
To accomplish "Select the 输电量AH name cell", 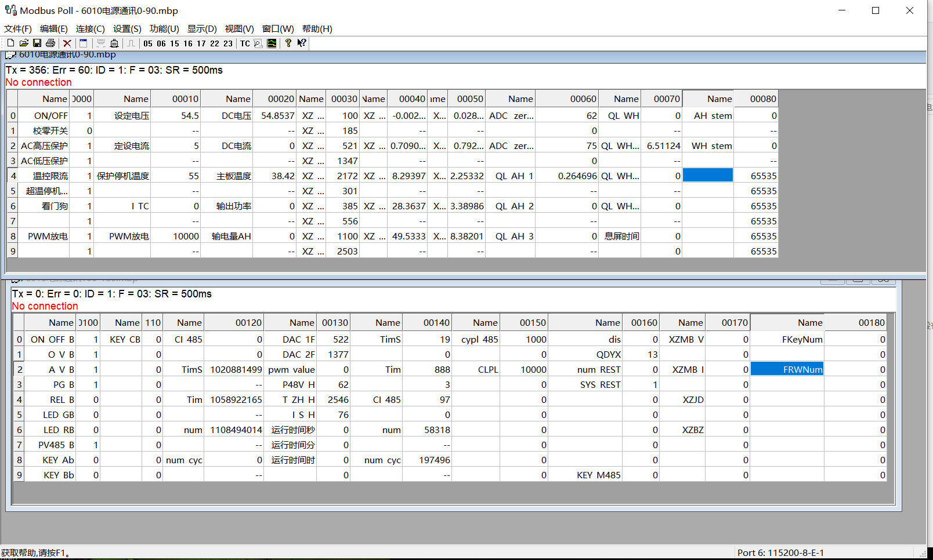I will pyautogui.click(x=227, y=236).
